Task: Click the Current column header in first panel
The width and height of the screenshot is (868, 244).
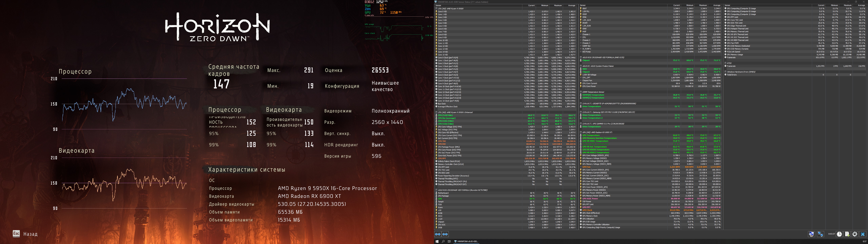Action: pos(531,5)
